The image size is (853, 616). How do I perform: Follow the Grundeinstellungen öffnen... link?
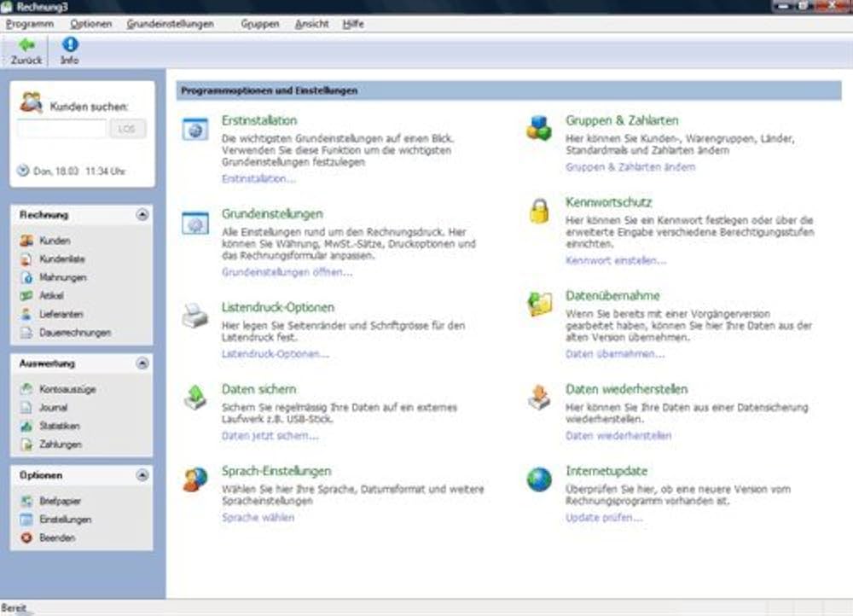point(287,272)
